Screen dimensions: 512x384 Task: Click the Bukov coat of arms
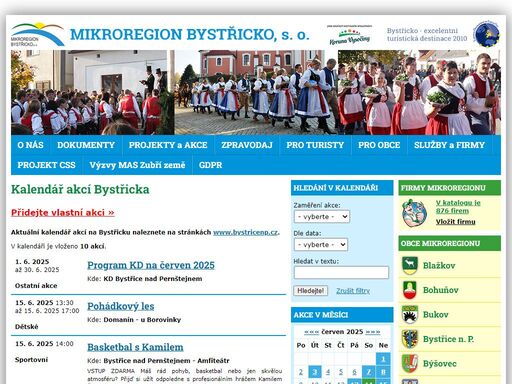(x=410, y=315)
